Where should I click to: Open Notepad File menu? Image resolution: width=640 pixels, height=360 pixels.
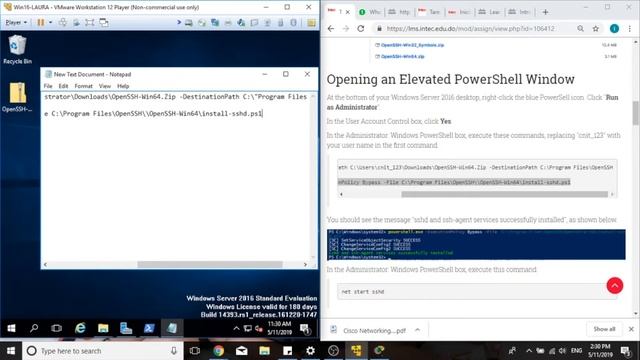[48, 86]
